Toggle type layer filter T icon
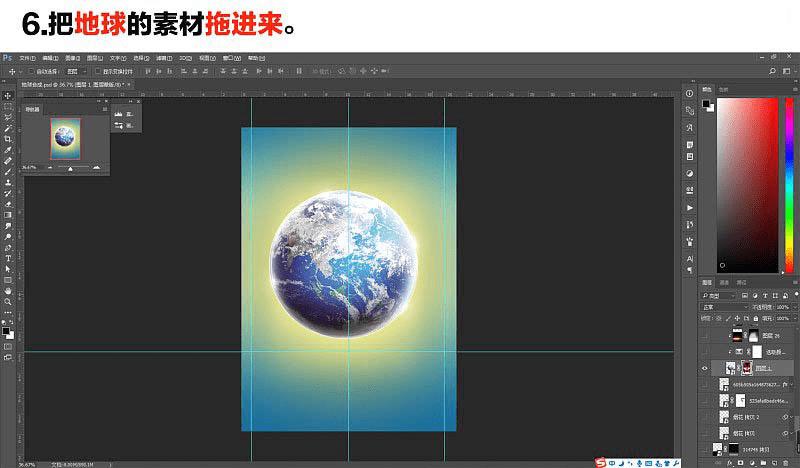Image resolution: width=800 pixels, height=468 pixels. (765, 295)
